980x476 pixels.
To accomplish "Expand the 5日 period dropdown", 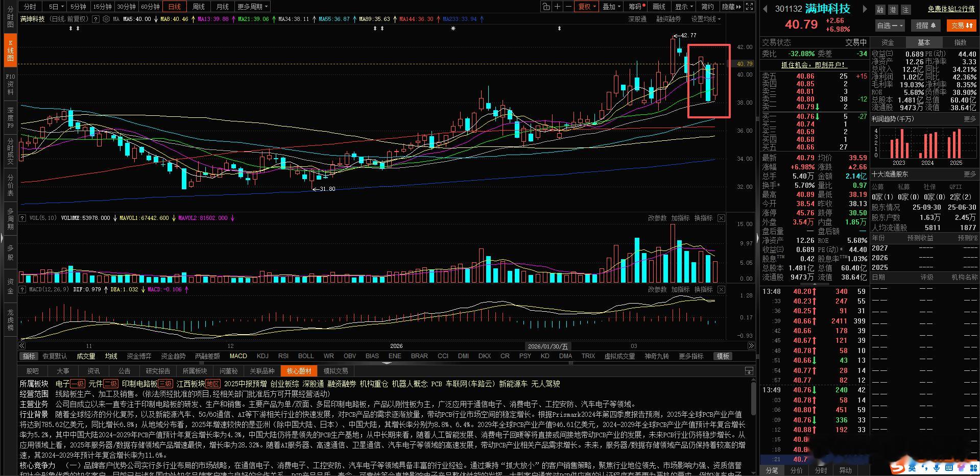I will pyautogui.click(x=56, y=7).
